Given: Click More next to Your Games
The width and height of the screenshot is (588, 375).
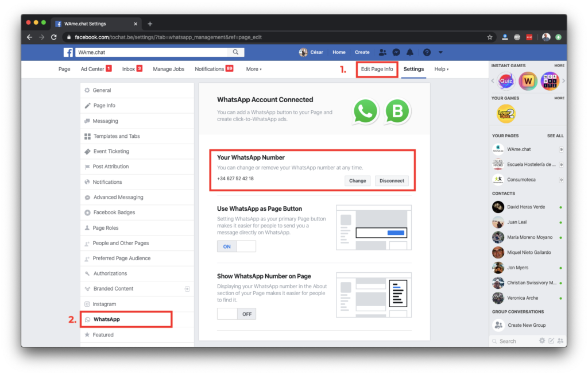Looking at the screenshot, I should point(559,98).
